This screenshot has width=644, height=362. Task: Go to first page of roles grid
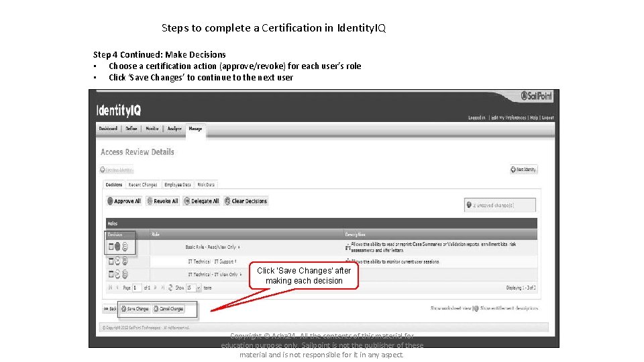(x=110, y=288)
